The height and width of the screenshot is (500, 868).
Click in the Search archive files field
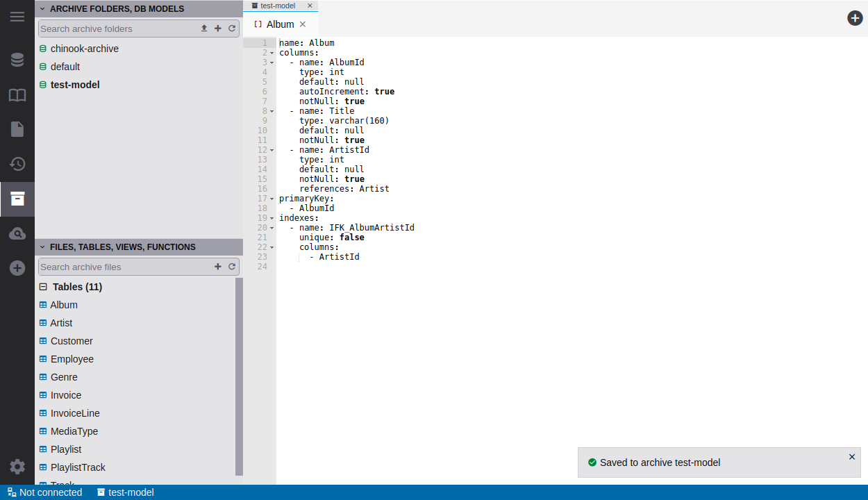point(124,267)
